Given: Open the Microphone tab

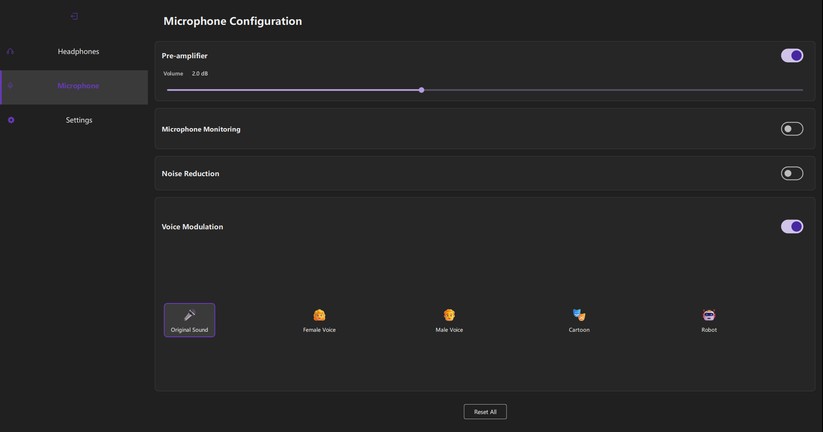Looking at the screenshot, I should [74, 87].
